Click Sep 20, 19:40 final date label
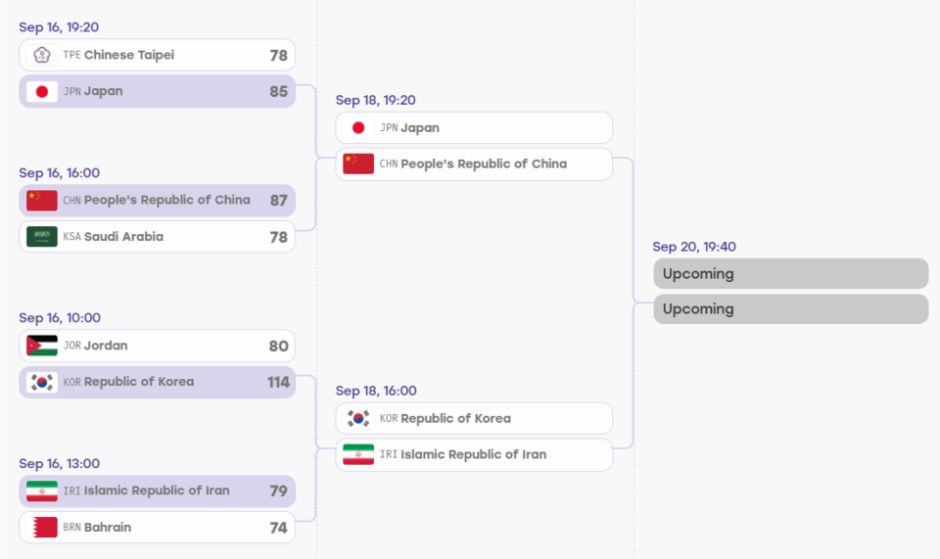Viewport: 940px width, 559px height. (x=694, y=247)
